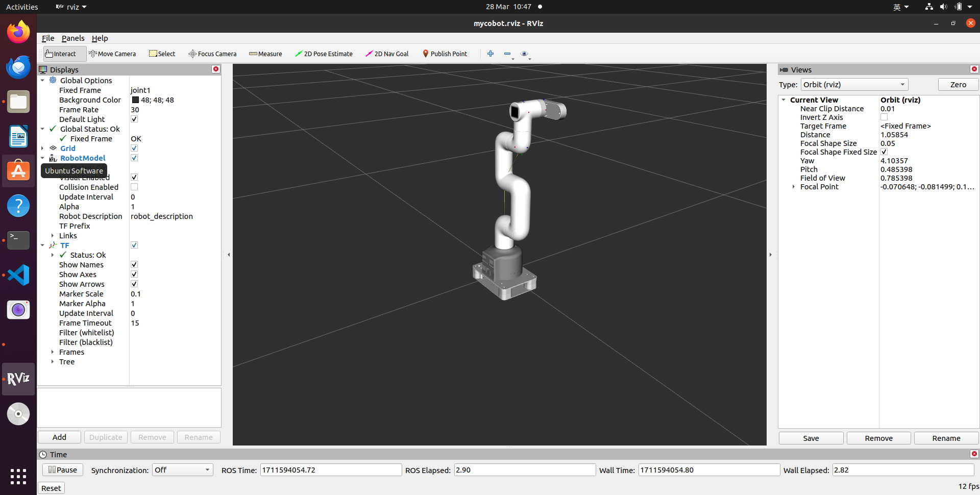Click the Reset button
The width and height of the screenshot is (980, 495).
(x=51, y=488)
